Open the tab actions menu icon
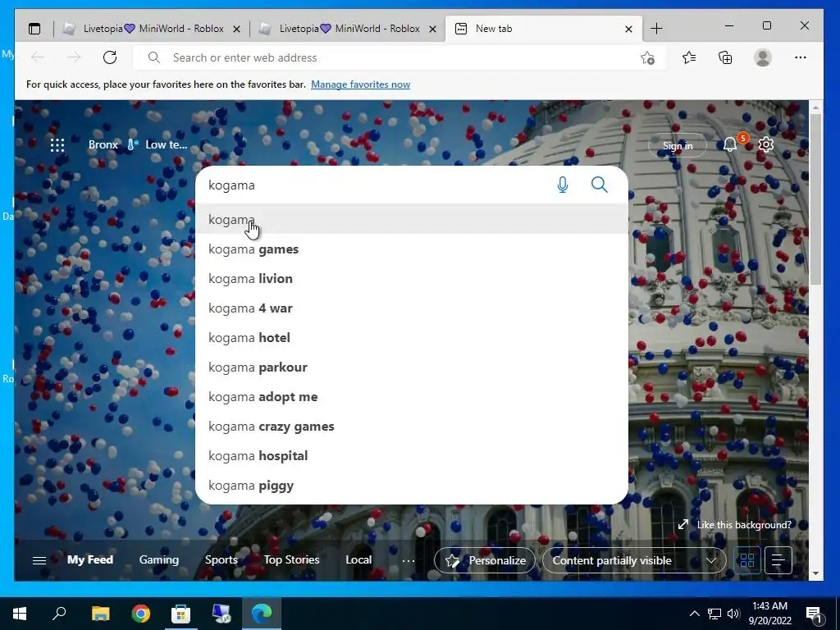The image size is (840, 630). pos(34,29)
